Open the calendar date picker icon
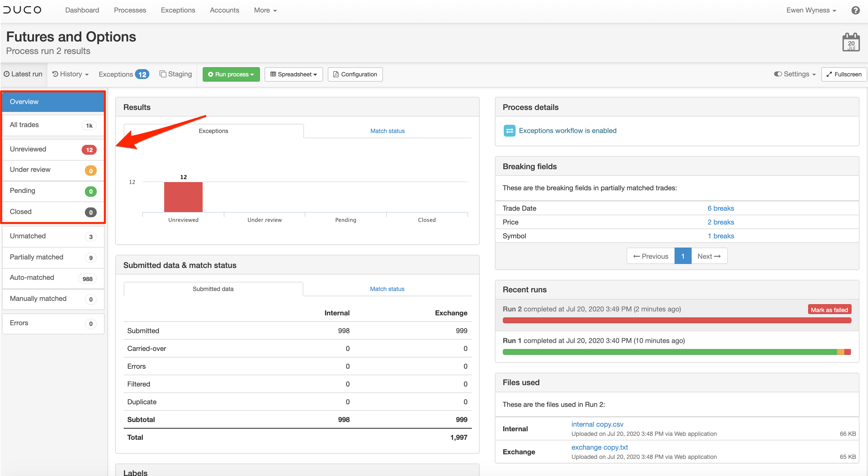The image size is (868, 476). pos(851,42)
